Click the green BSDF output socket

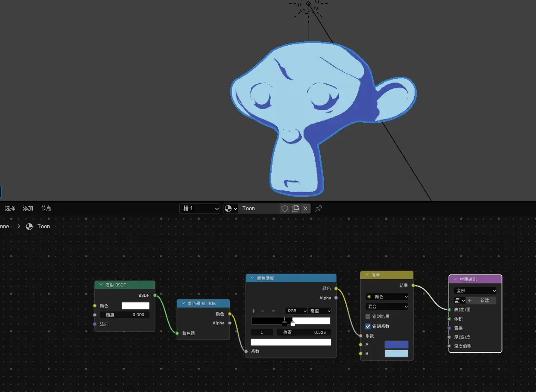155,296
